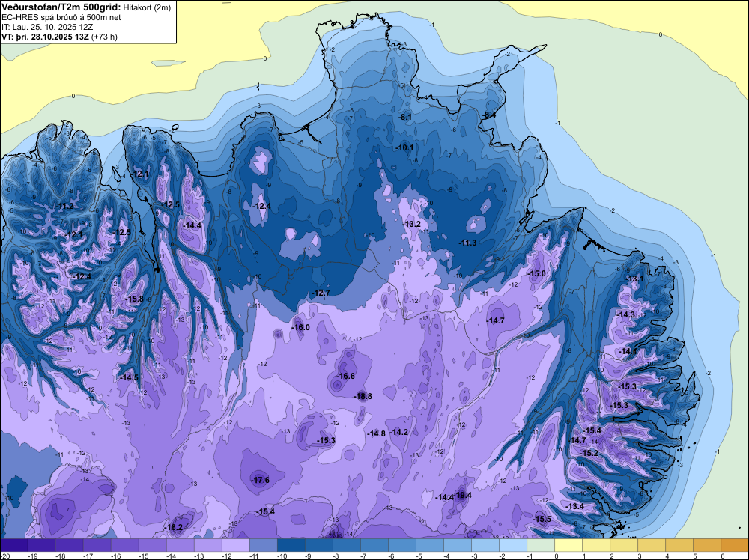This screenshot has height=560, width=749.
Task: Select the -14.3 temperature value
Action: coord(625,314)
